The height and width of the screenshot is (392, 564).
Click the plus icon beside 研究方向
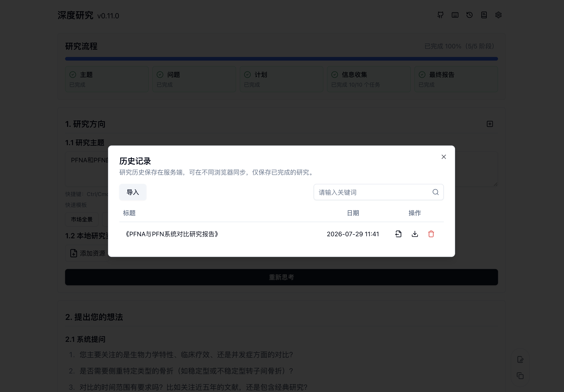click(490, 124)
